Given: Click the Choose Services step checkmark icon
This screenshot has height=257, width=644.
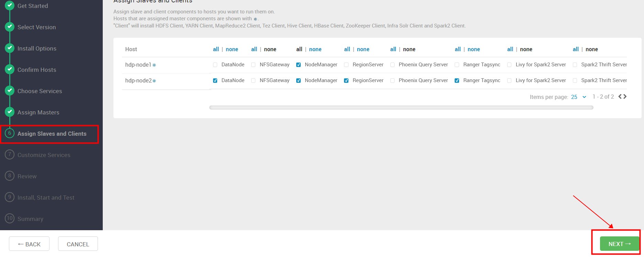Looking at the screenshot, I should (x=10, y=90).
